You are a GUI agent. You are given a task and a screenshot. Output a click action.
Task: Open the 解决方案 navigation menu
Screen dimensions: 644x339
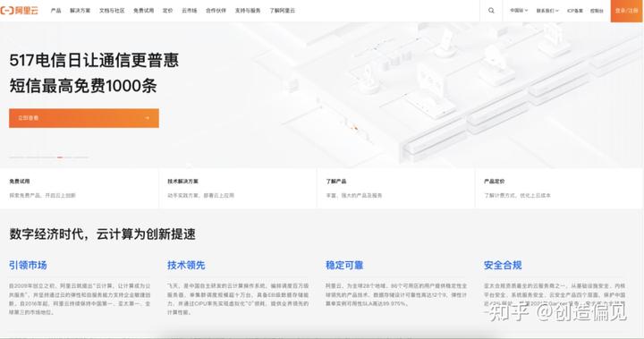click(80, 11)
